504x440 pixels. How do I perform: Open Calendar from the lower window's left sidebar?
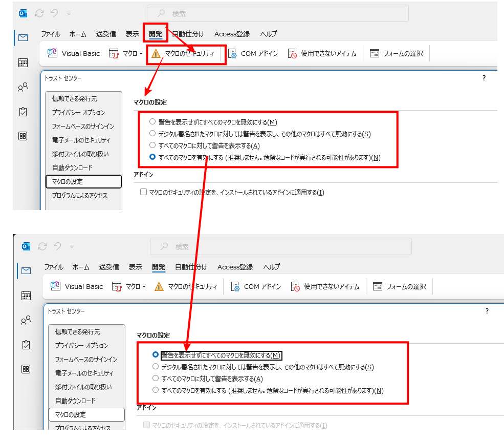[26, 296]
